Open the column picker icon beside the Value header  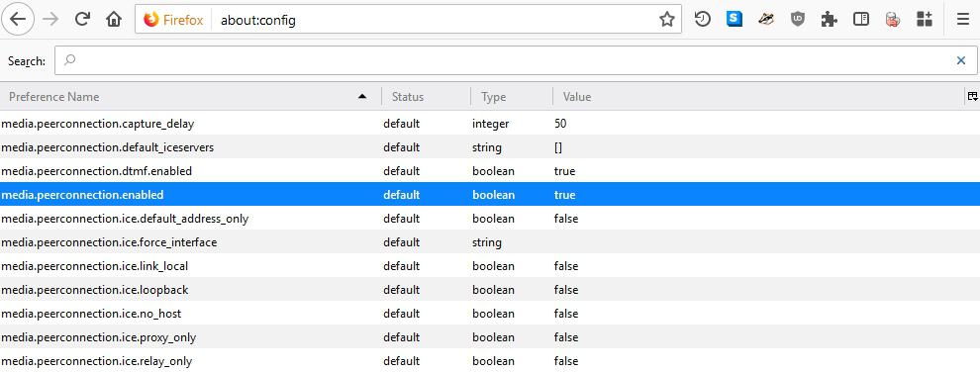tap(972, 96)
